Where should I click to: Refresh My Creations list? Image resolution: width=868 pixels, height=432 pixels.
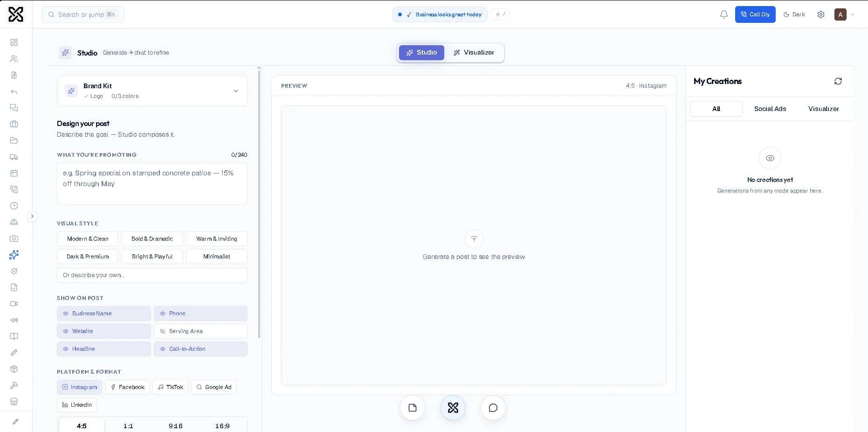coord(838,81)
